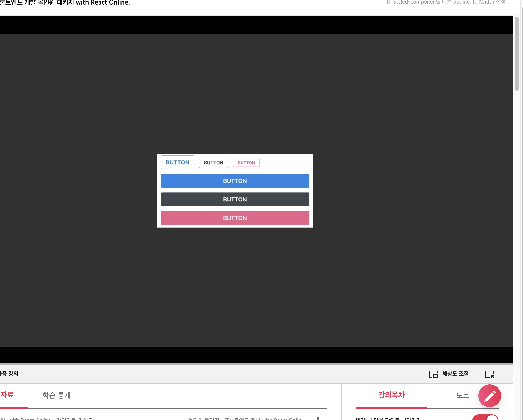Viewport: 523px width, 420px height.
Task: Click the black outline BUTTON in the video
Action: click(213, 163)
